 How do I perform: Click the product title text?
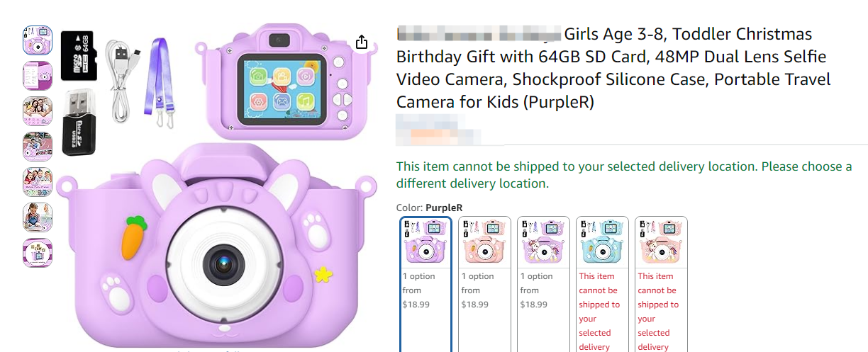click(613, 68)
